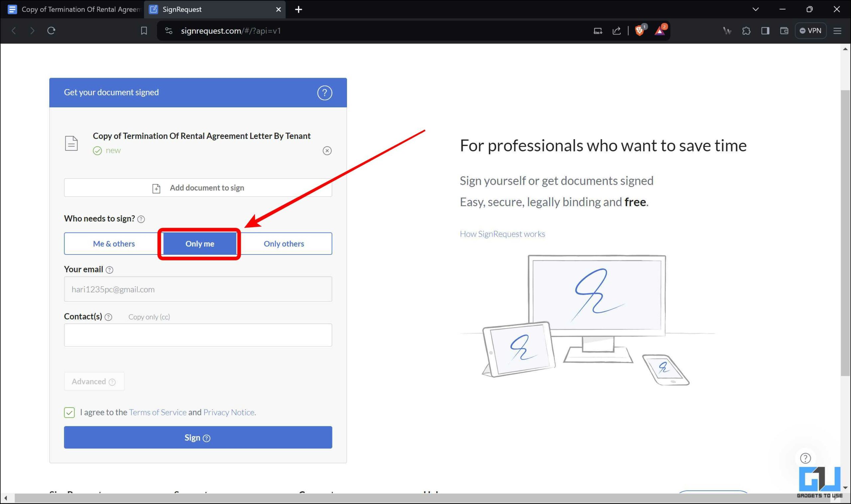The height and width of the screenshot is (504, 851).
Task: Click the install app icon
Action: (598, 31)
